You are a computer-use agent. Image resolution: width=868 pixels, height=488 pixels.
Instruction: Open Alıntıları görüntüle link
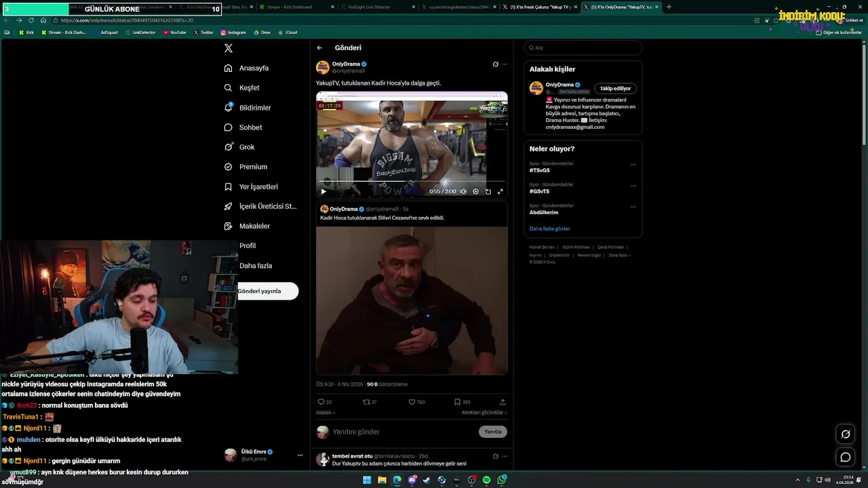(484, 412)
